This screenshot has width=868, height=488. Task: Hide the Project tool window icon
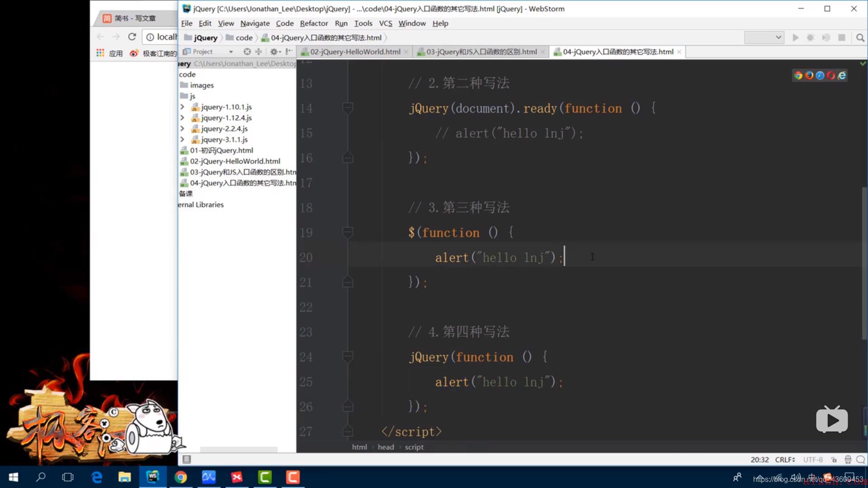[289, 52]
